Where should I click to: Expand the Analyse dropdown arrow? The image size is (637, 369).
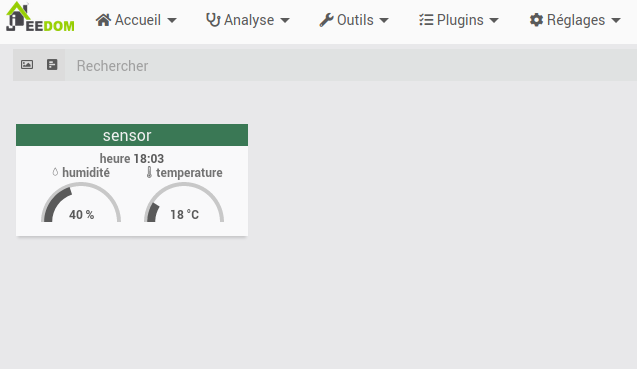point(285,20)
